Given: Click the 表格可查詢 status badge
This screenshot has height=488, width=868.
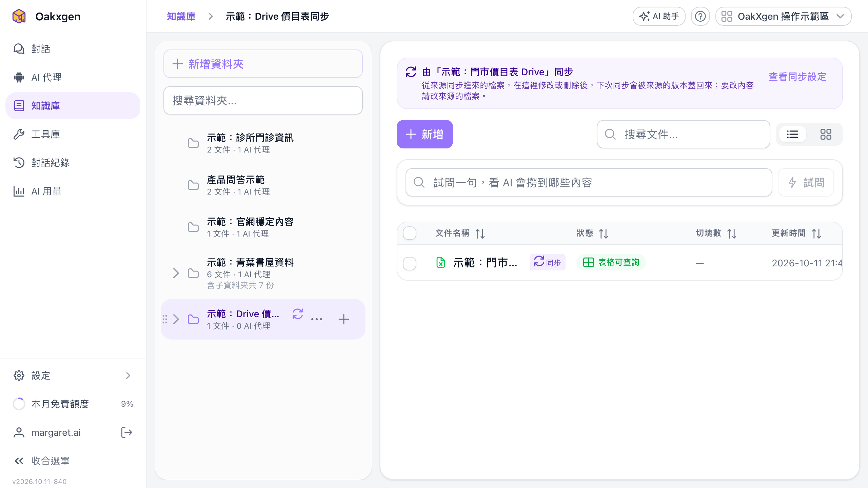Looking at the screenshot, I should pos(611,262).
